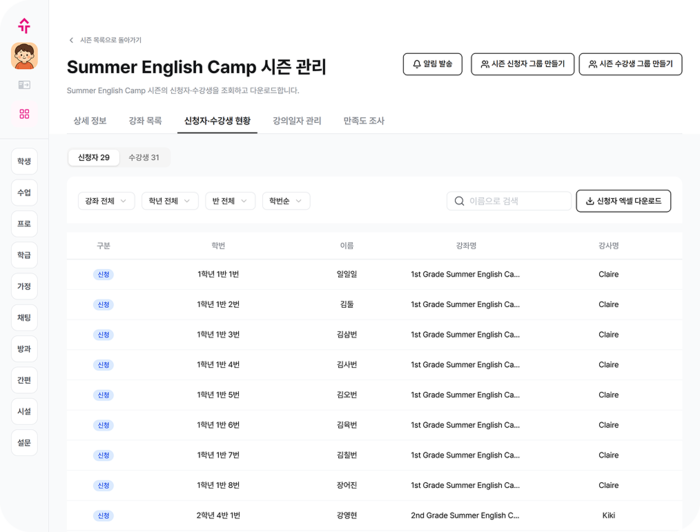
Task: Select 신청자·수강생 현황 tab
Action: [x=217, y=121]
